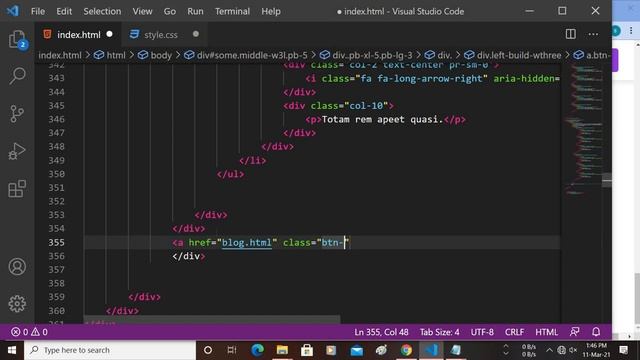Switch to the index.html tab
Image resolution: width=640 pixels, height=360 pixels.
click(x=78, y=35)
